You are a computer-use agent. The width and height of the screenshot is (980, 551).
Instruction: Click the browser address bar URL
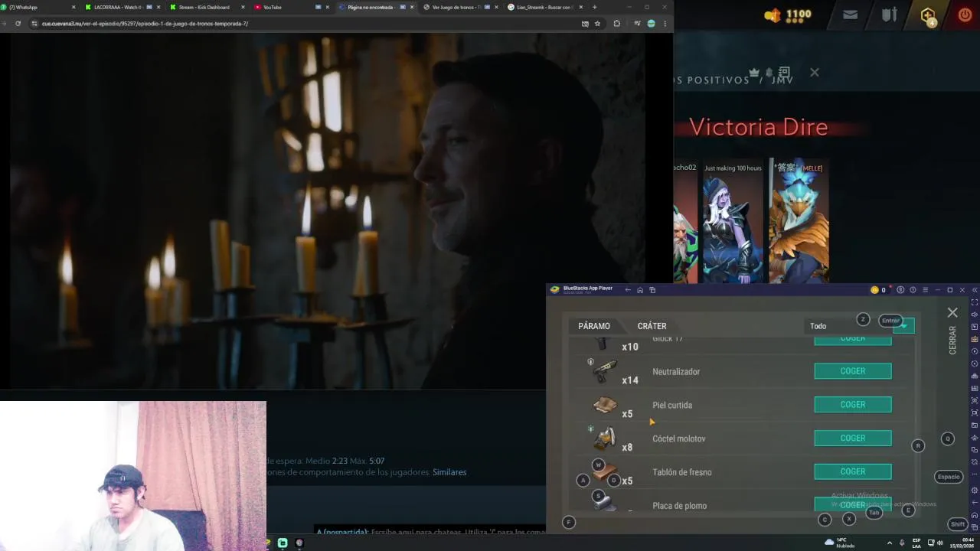coord(145,24)
